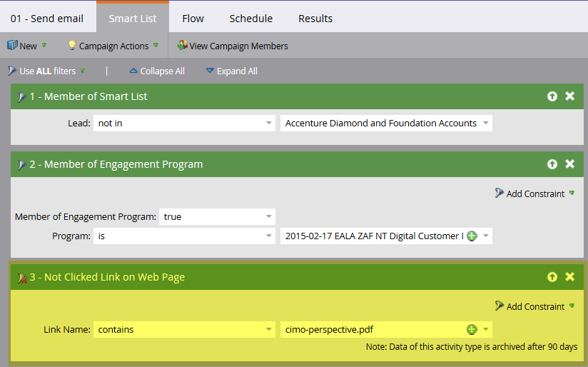Move Member of Engagement Program filter up

(x=552, y=164)
